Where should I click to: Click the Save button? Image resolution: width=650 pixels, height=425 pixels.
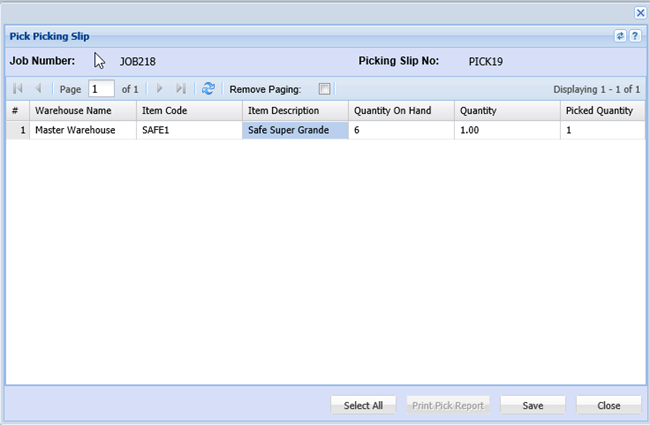coord(532,406)
